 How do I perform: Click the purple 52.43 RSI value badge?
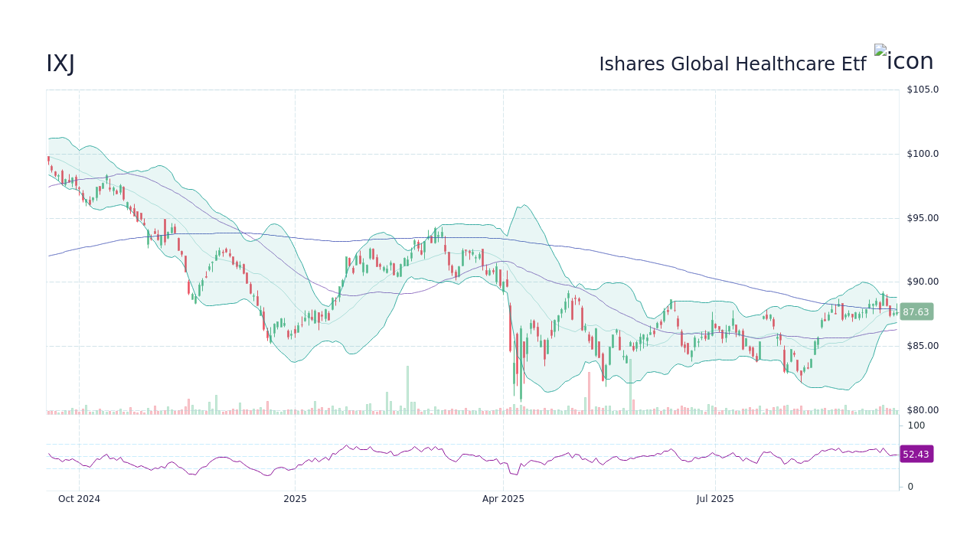tap(916, 454)
